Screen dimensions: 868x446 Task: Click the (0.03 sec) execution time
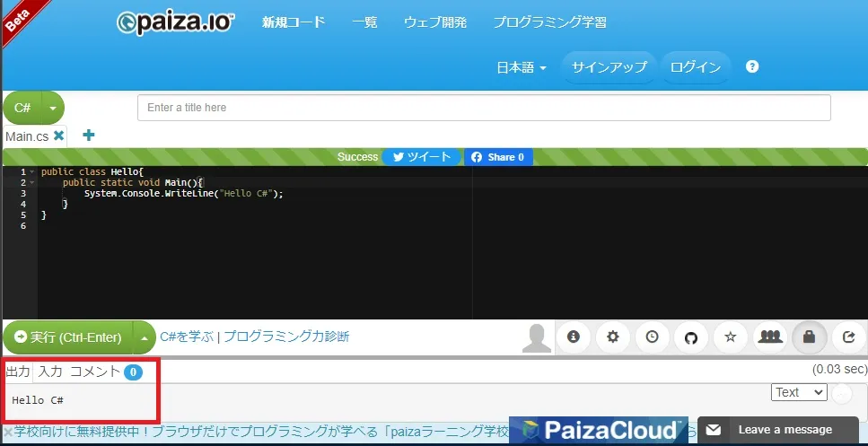coord(839,369)
